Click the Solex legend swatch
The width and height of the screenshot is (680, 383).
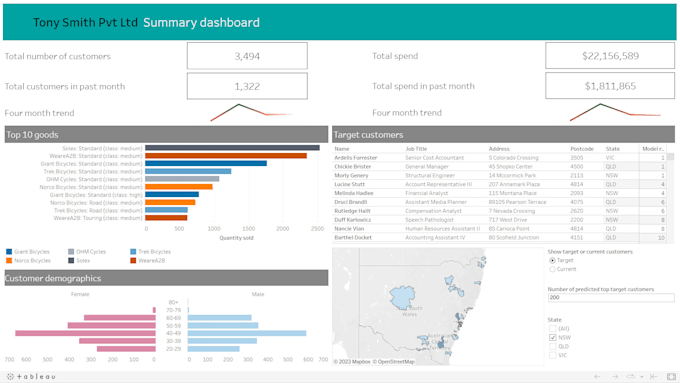(71, 261)
